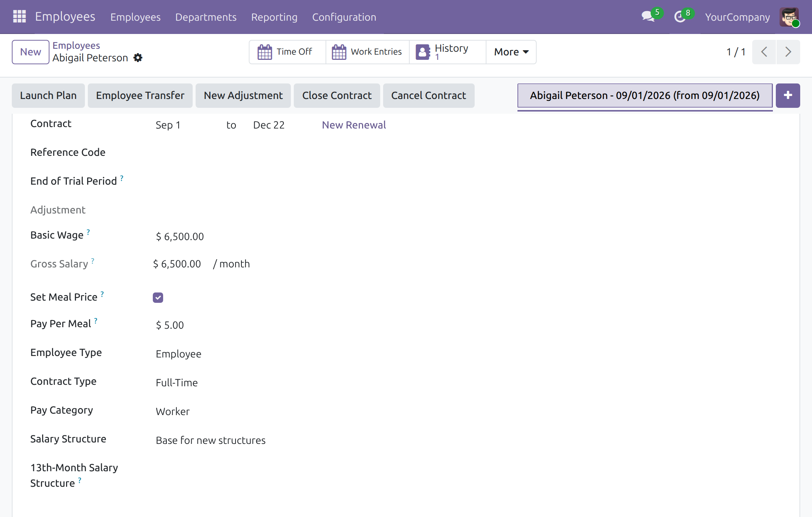Expand the More dropdown menu

(511, 52)
